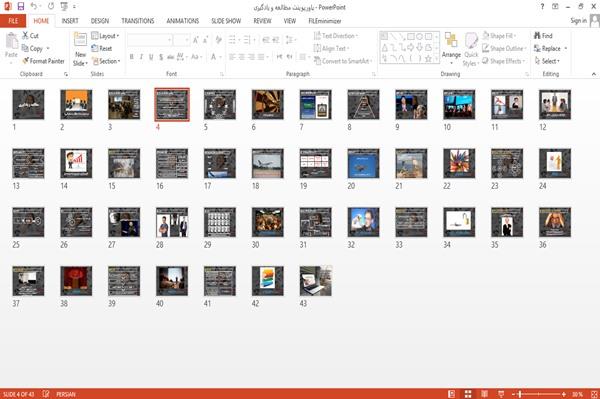Click zoom out minus button
600x399 pixels.
[x=514, y=394]
